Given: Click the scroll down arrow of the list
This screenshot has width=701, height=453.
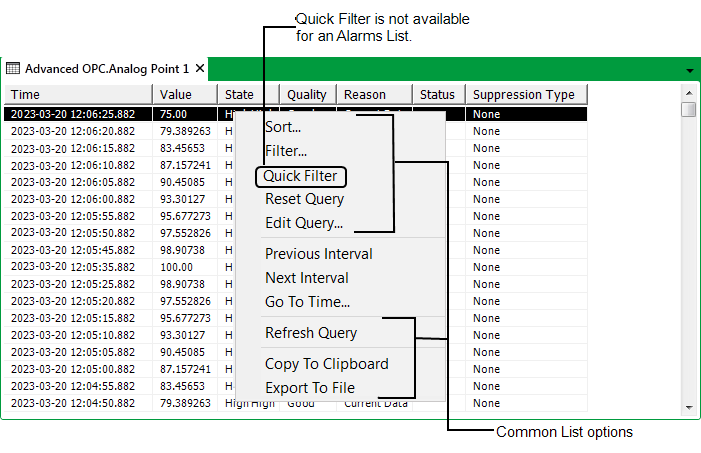Looking at the screenshot, I should pos(688,407).
